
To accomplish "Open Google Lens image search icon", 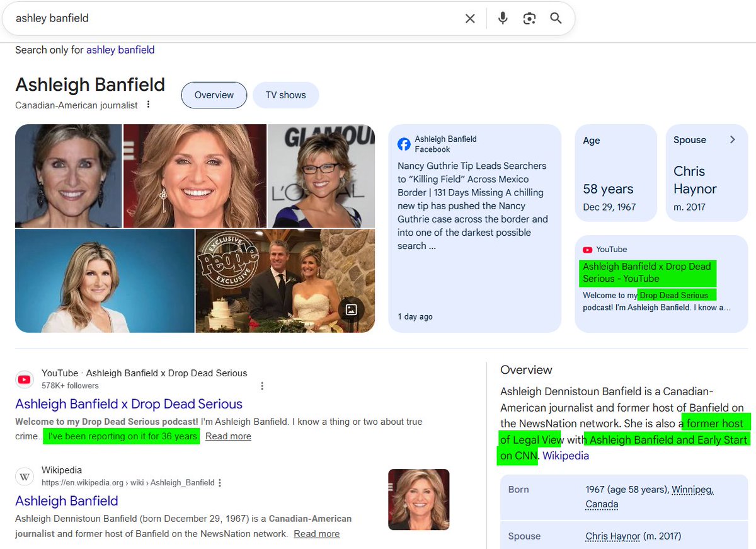I will tap(529, 18).
